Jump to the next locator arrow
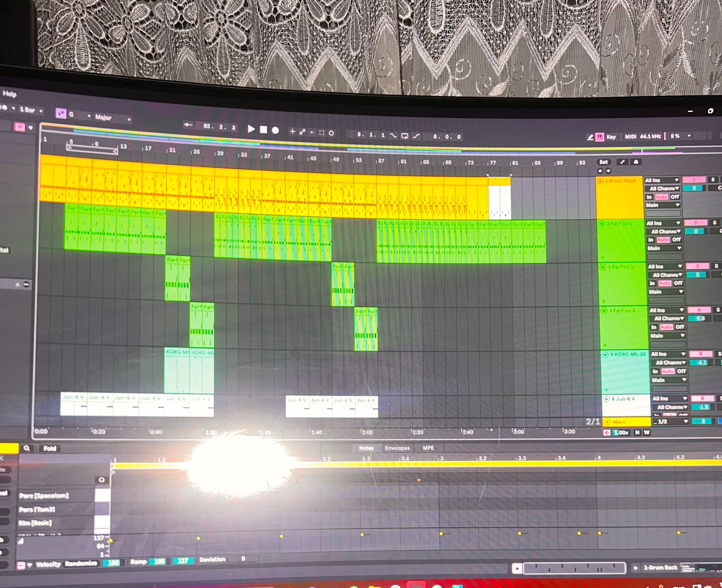This screenshot has width=722, height=588. pos(608,171)
